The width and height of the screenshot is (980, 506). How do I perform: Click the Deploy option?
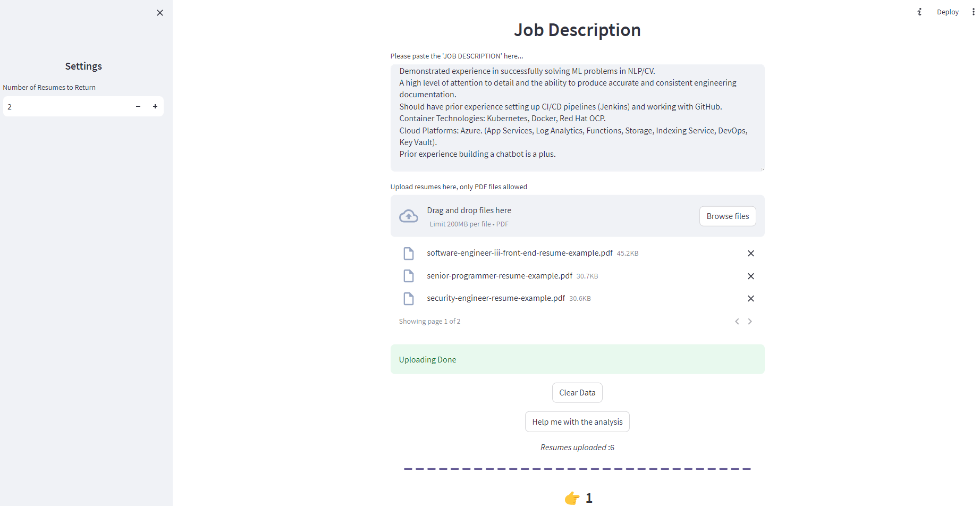point(948,12)
